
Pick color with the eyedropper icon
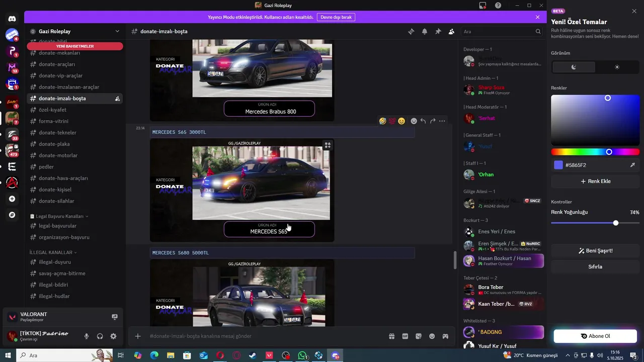tap(632, 165)
